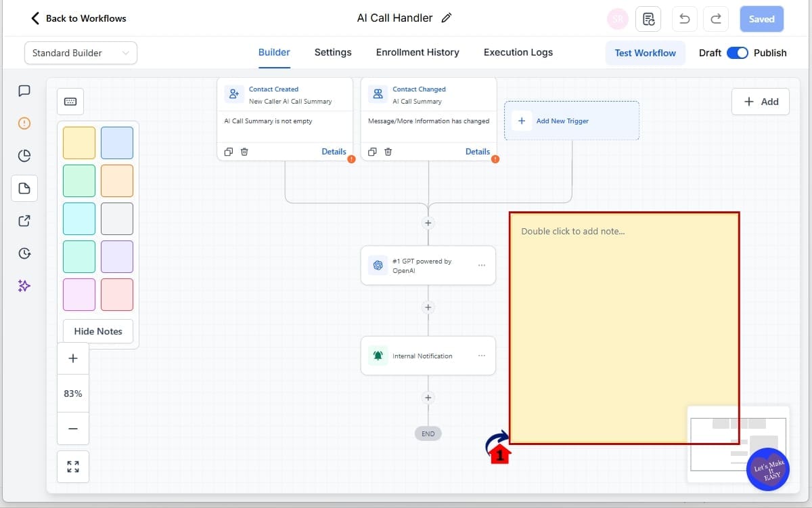Open options menu on GPT powered by OpenAI step
The width and height of the screenshot is (812, 508).
[482, 265]
